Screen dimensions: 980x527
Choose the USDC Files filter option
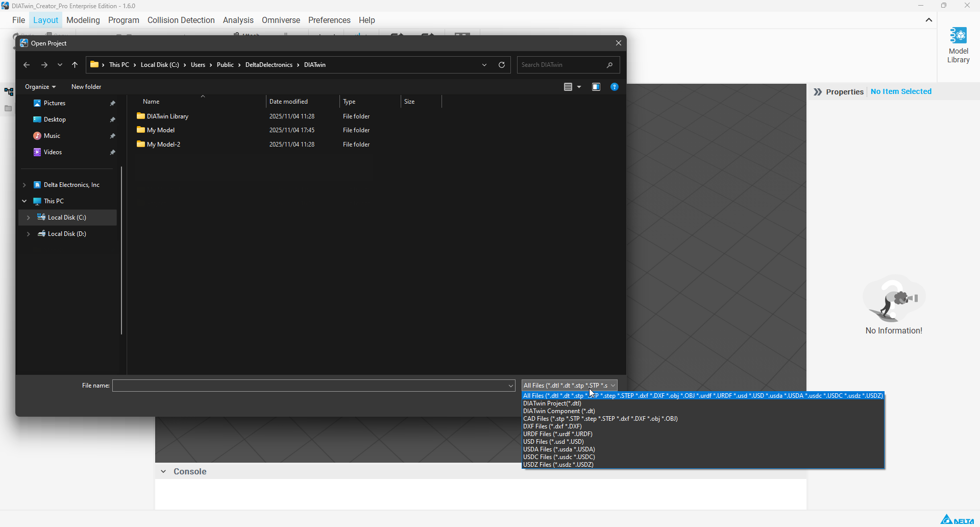[703, 457]
